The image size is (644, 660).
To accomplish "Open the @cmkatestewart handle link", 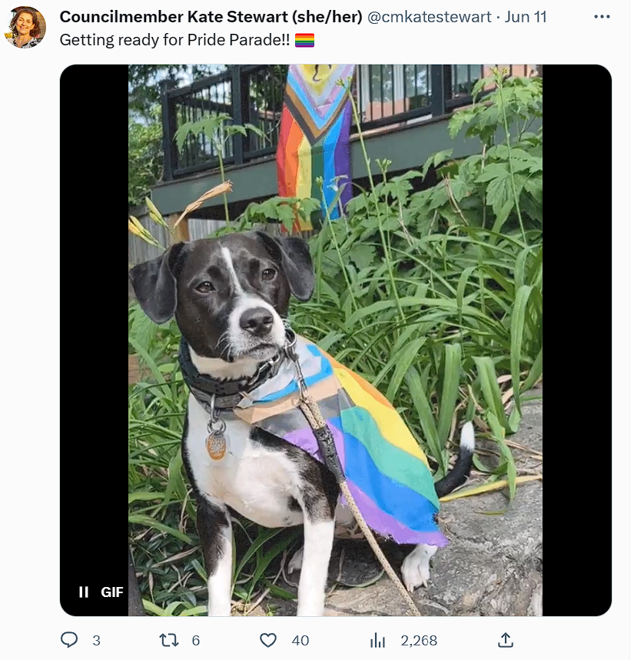I will (430, 17).
